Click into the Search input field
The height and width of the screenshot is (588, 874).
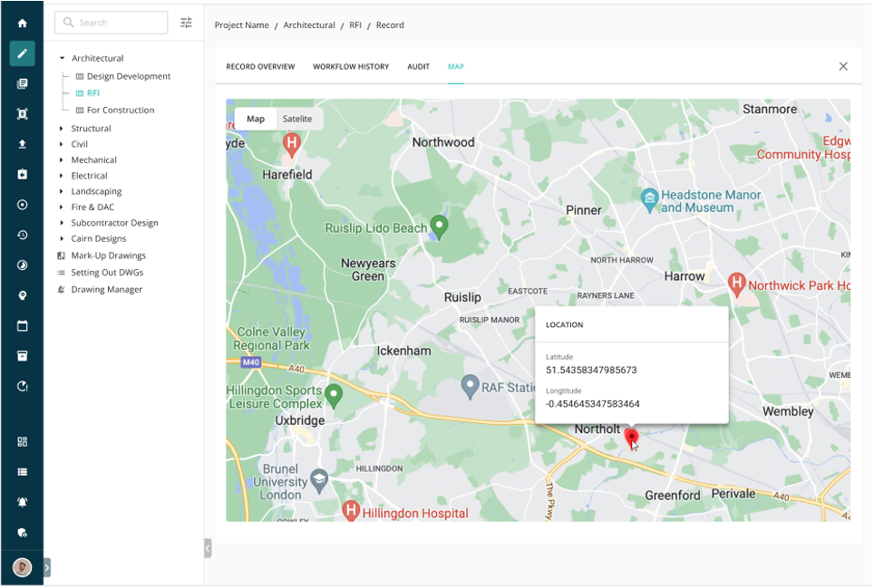[x=111, y=23]
